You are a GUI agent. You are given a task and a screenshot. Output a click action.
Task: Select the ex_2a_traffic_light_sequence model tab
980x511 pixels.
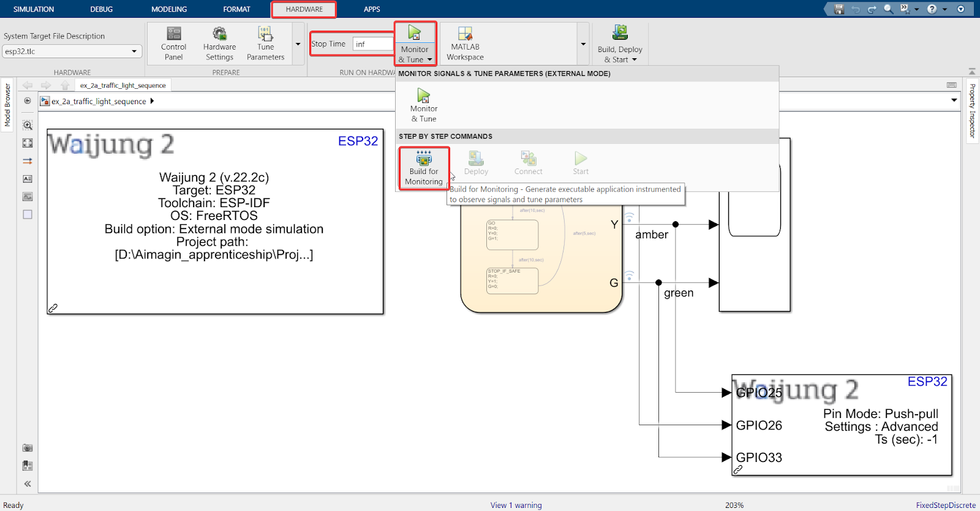pos(123,85)
